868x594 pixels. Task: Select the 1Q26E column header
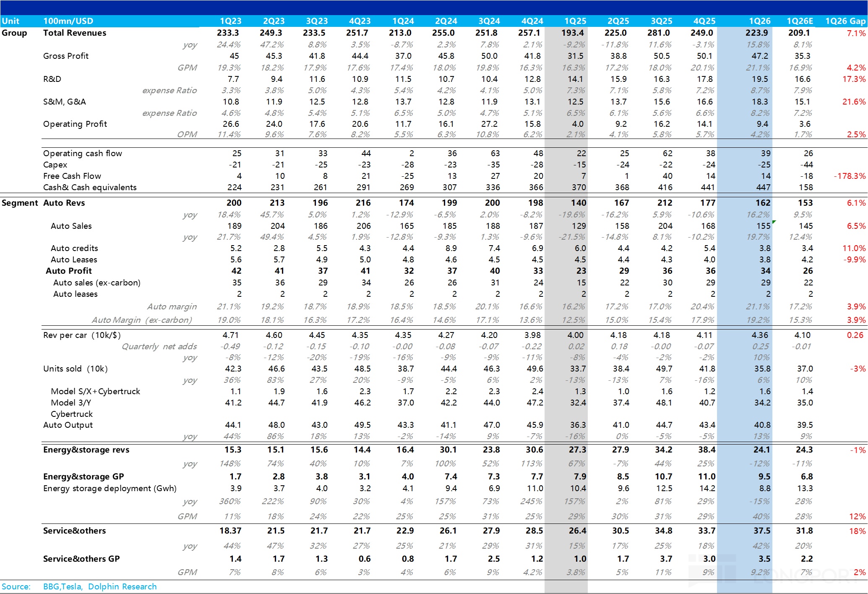[800, 21]
